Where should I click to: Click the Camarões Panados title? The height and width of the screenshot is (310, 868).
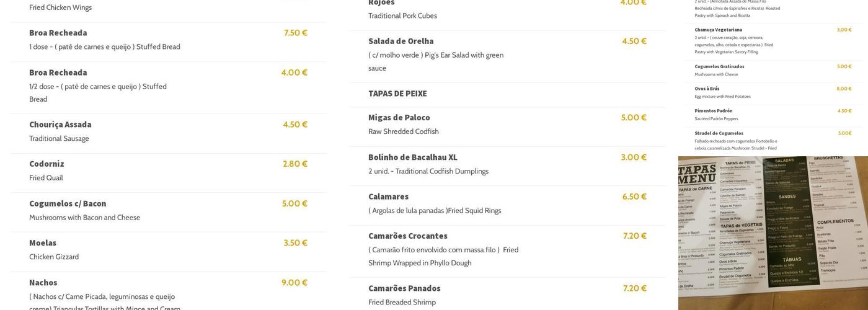[404, 288]
